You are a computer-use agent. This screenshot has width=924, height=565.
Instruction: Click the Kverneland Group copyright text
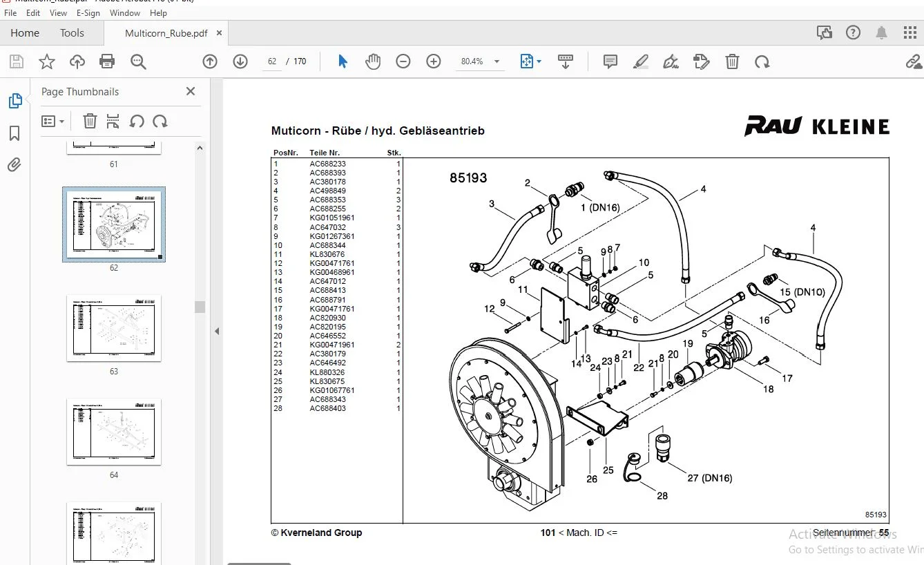click(x=316, y=533)
